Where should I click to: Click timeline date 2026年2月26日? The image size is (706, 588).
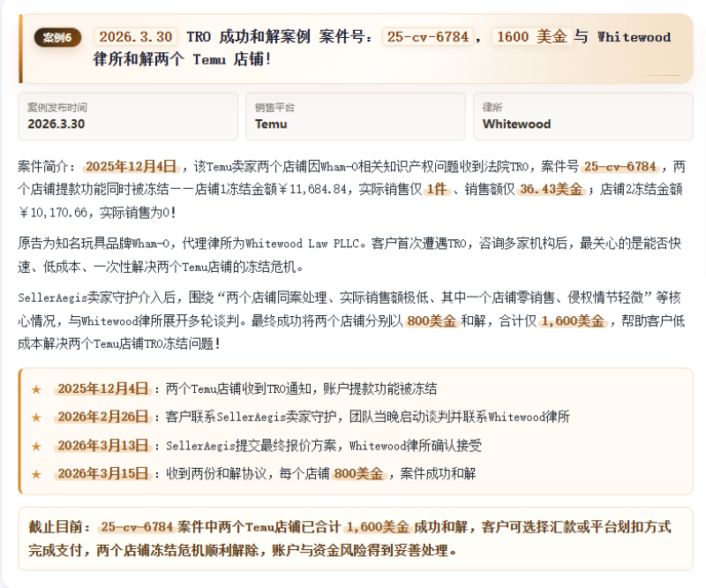[103, 417]
